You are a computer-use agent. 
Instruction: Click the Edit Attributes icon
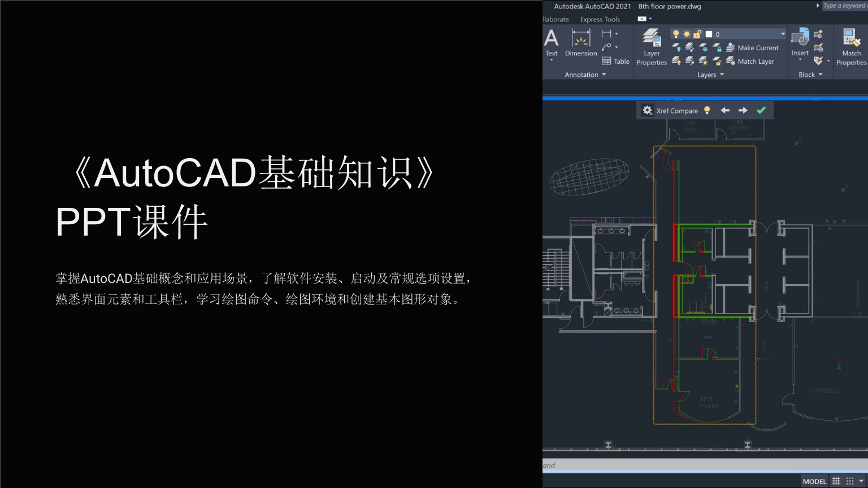(818, 61)
